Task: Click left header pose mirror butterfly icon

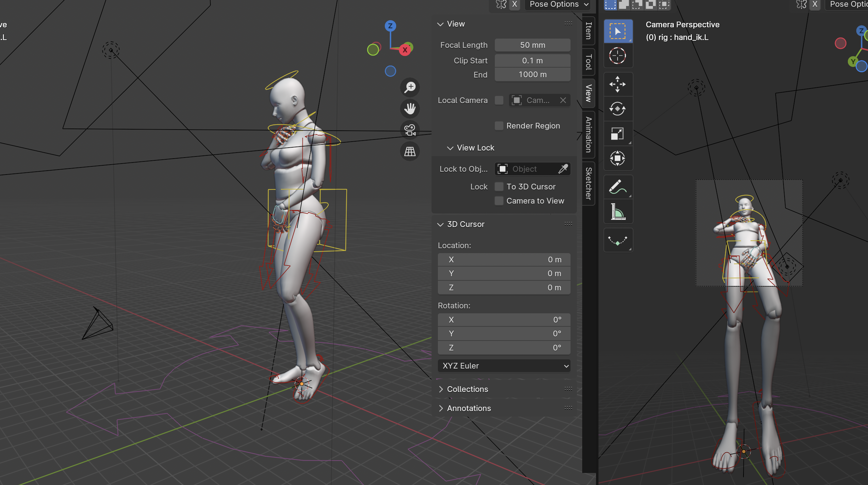Action: pos(501,4)
